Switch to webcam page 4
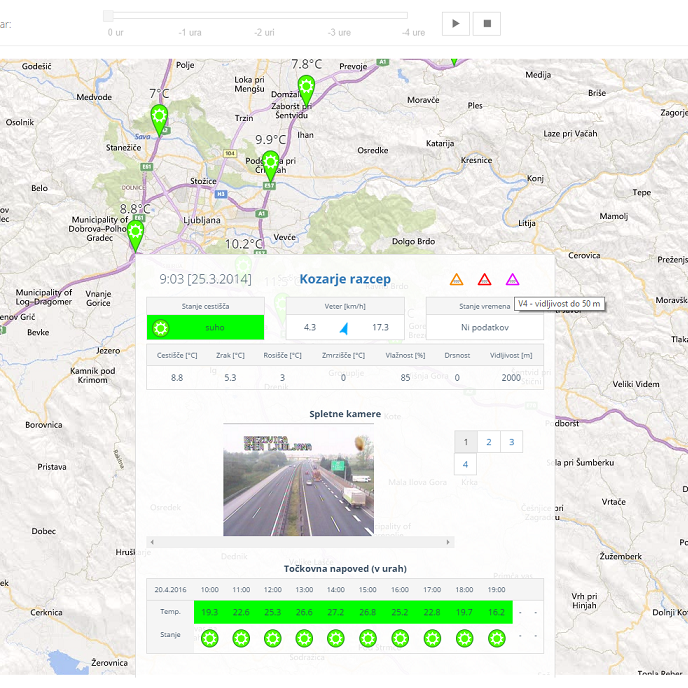 coord(465,465)
